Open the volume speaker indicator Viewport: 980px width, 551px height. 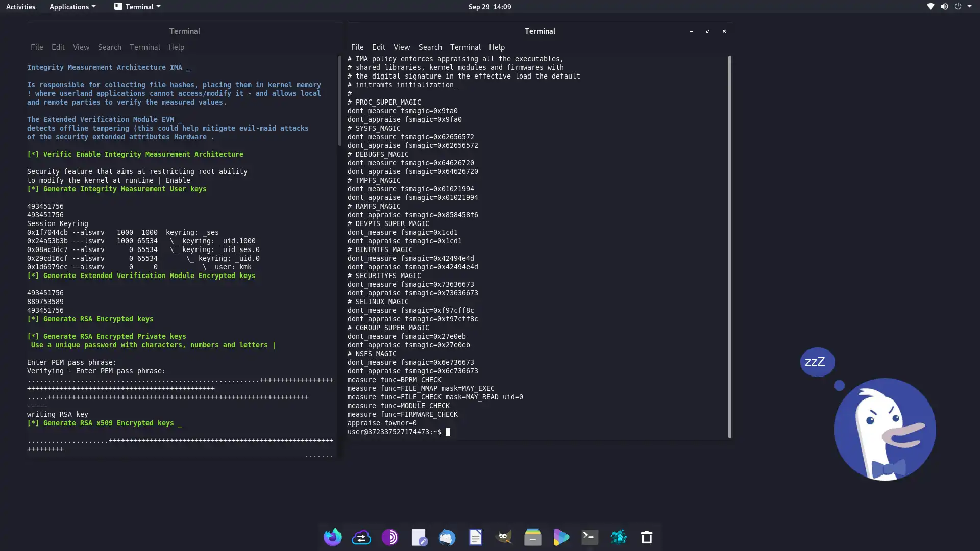944,7
